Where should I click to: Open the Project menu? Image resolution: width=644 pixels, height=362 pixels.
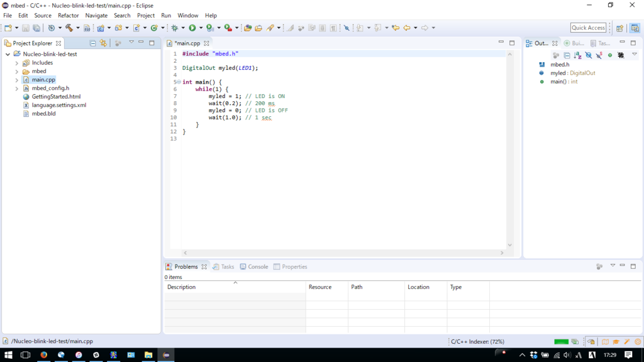coord(146,16)
